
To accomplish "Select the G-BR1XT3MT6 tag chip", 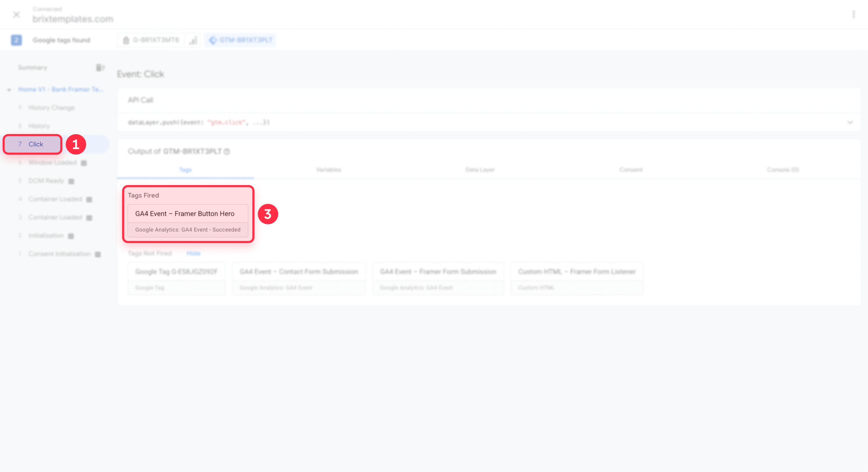I will pos(151,40).
